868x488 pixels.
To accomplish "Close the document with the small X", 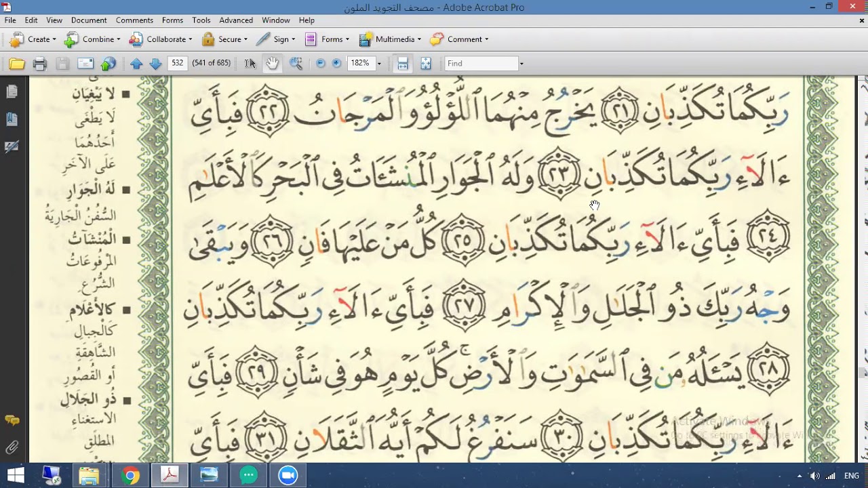I will pyautogui.click(x=862, y=20).
